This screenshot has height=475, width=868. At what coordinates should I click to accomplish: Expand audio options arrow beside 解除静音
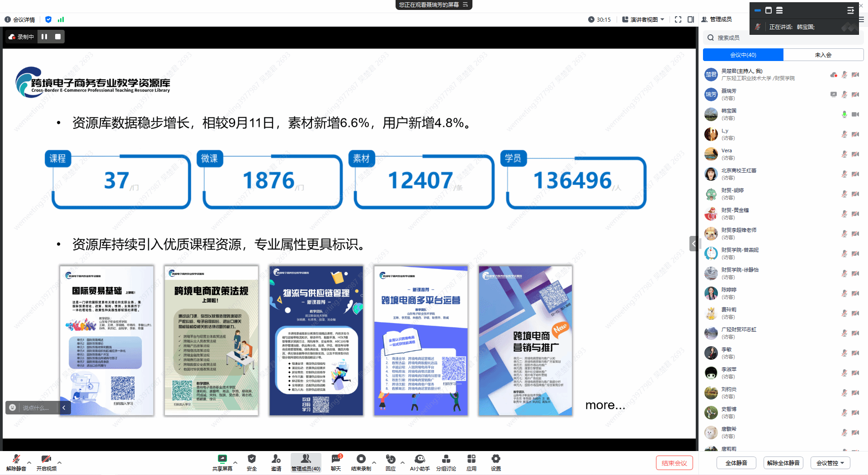click(x=29, y=462)
